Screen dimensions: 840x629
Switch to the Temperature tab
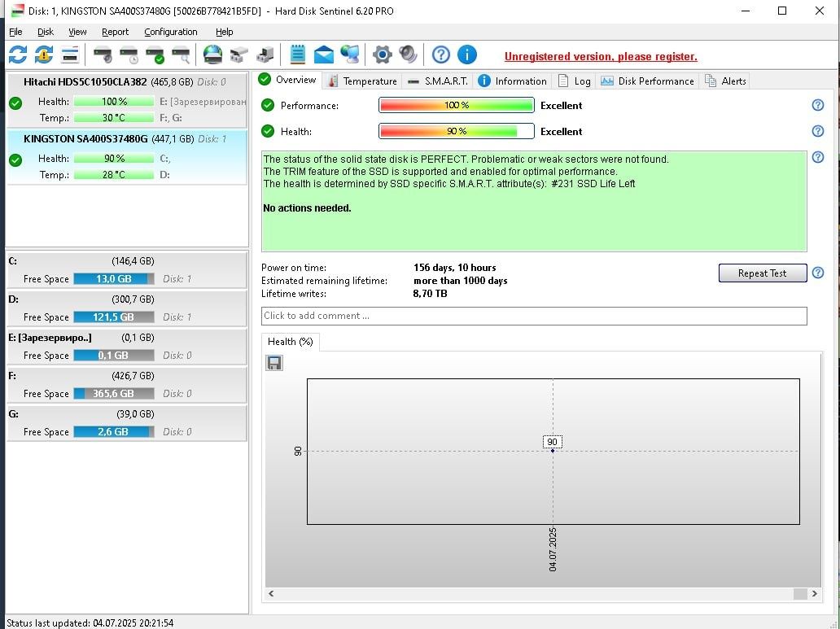362,81
